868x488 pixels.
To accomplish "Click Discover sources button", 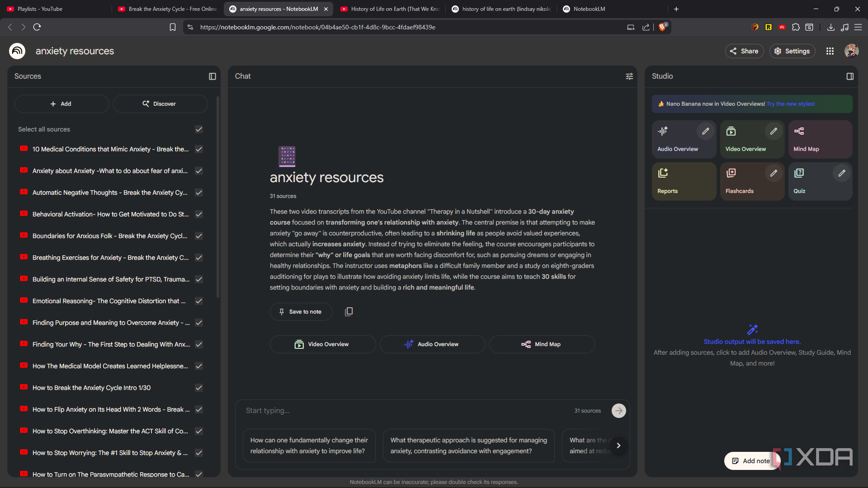I will pyautogui.click(x=160, y=104).
